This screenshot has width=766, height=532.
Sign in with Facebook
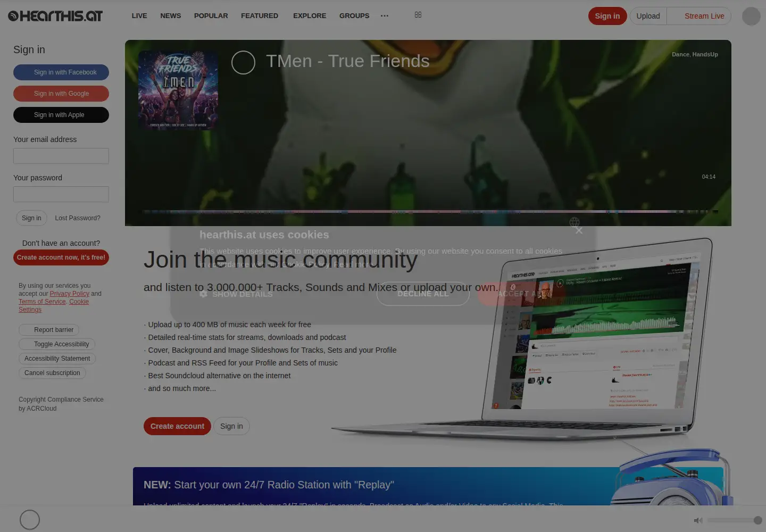point(61,72)
